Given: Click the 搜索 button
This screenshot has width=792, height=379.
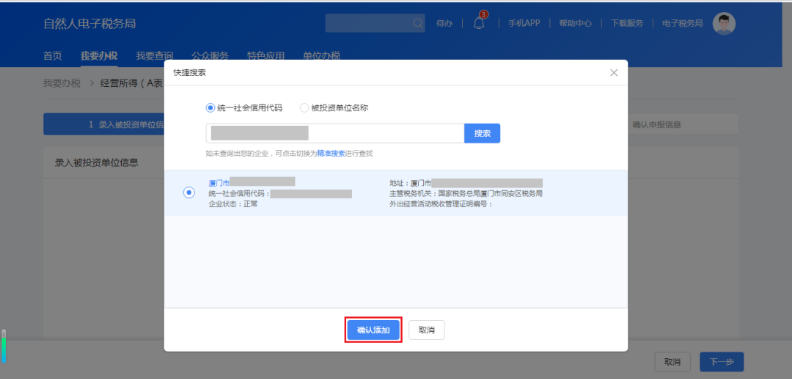Looking at the screenshot, I should coord(482,133).
